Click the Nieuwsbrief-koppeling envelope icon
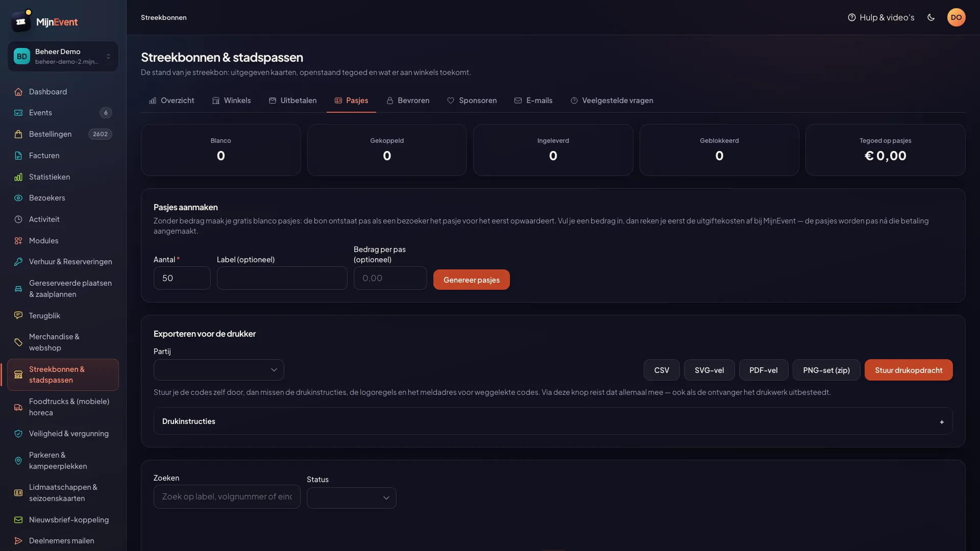Viewport: 980px width, 551px height. coord(18,520)
